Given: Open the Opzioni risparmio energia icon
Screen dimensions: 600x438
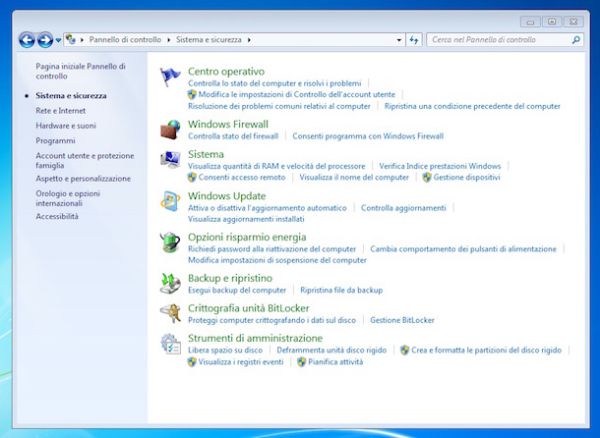Looking at the screenshot, I should 171,243.
